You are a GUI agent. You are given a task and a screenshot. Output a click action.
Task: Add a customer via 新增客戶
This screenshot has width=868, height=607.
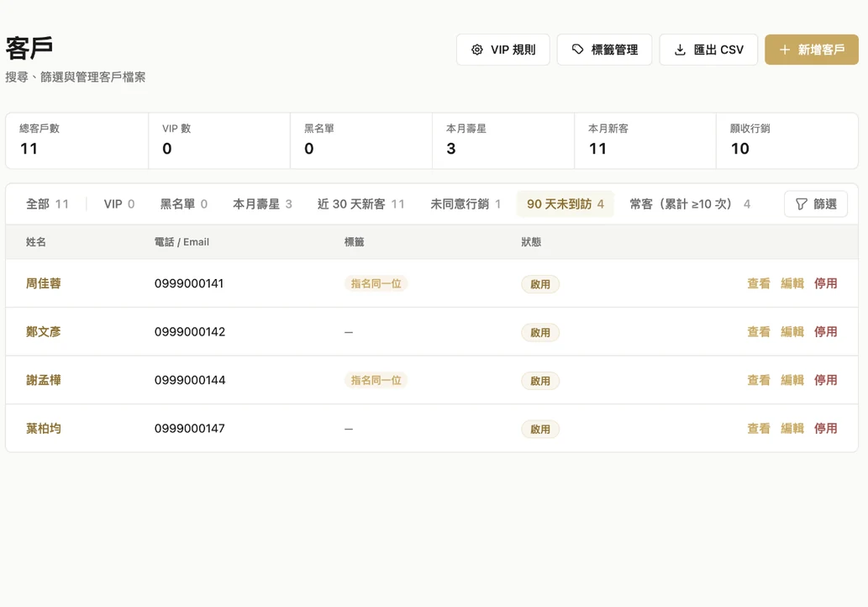point(812,50)
